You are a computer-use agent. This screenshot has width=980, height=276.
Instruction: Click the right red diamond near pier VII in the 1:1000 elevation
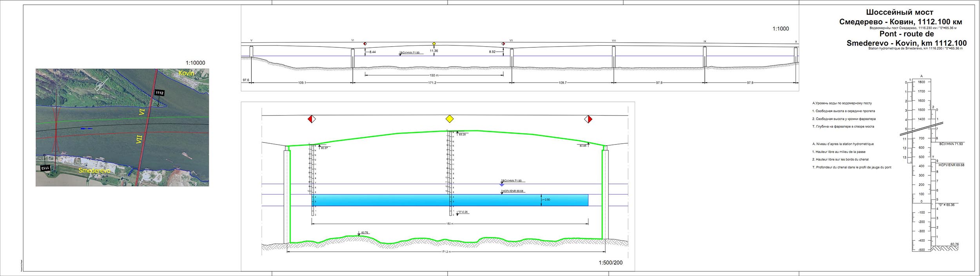tap(504, 44)
